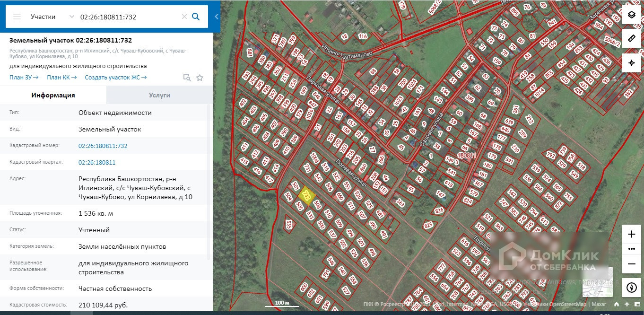Click Частная собственность ownership value
This screenshot has height=315, width=644.
(x=115, y=289)
